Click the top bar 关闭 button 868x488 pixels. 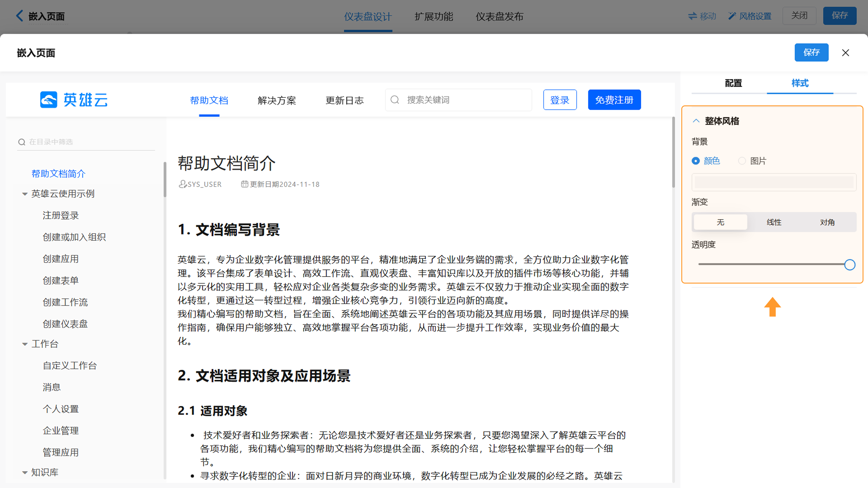tap(799, 16)
